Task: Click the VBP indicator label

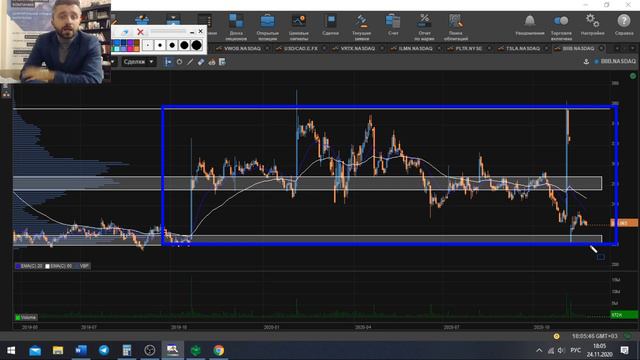Action: tap(84, 266)
